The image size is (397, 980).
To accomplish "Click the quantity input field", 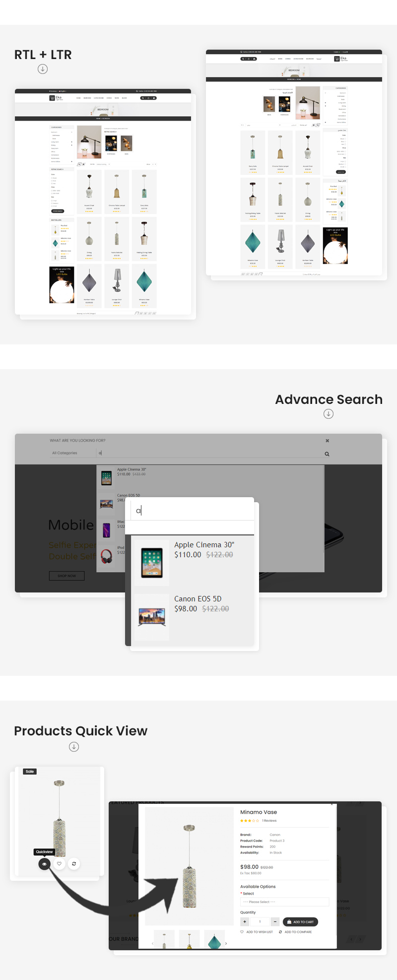I will click(x=260, y=922).
